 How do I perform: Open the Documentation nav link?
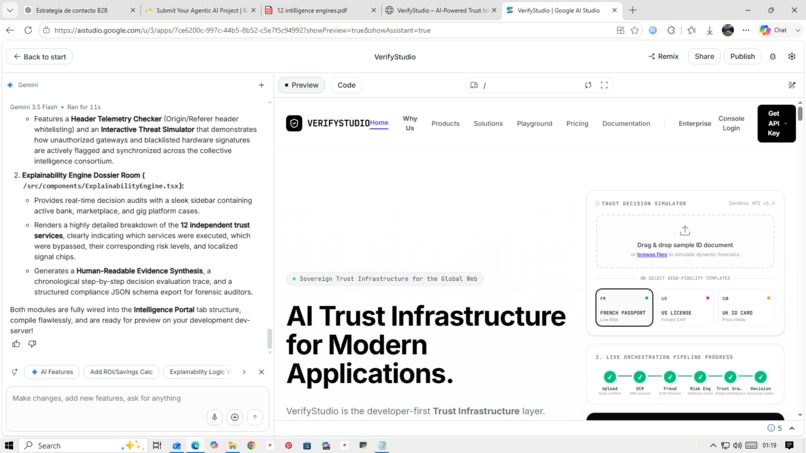coord(626,123)
